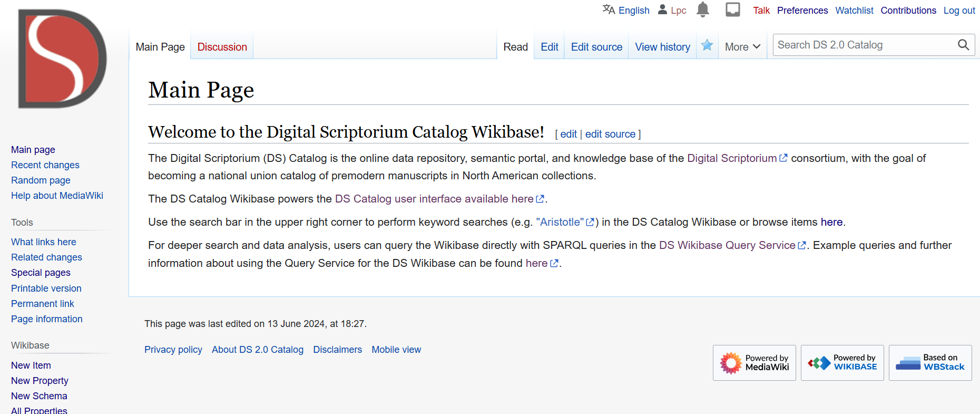The height and width of the screenshot is (414, 980).
Task: Switch to the Discussion tab
Action: coord(222,47)
